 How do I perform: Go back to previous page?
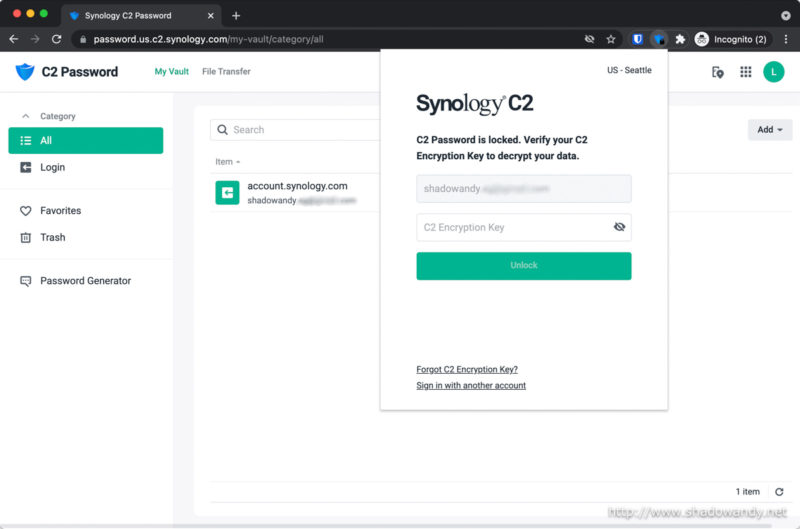(x=14, y=39)
